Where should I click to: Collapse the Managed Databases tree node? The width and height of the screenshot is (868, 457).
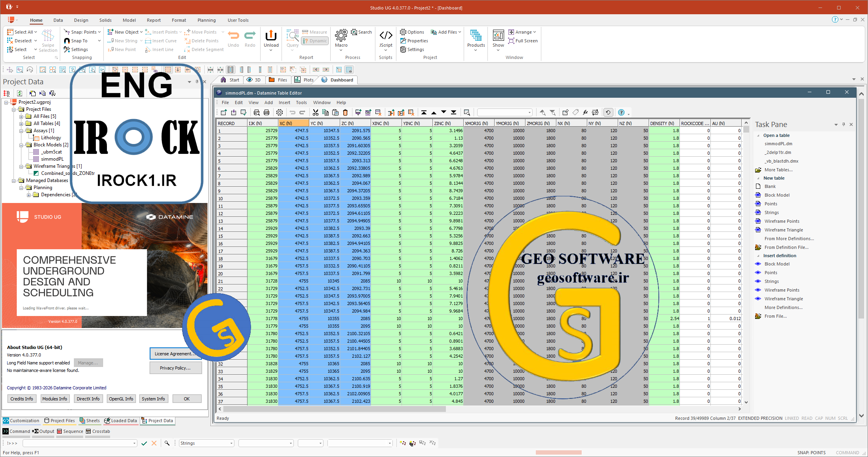(14, 180)
